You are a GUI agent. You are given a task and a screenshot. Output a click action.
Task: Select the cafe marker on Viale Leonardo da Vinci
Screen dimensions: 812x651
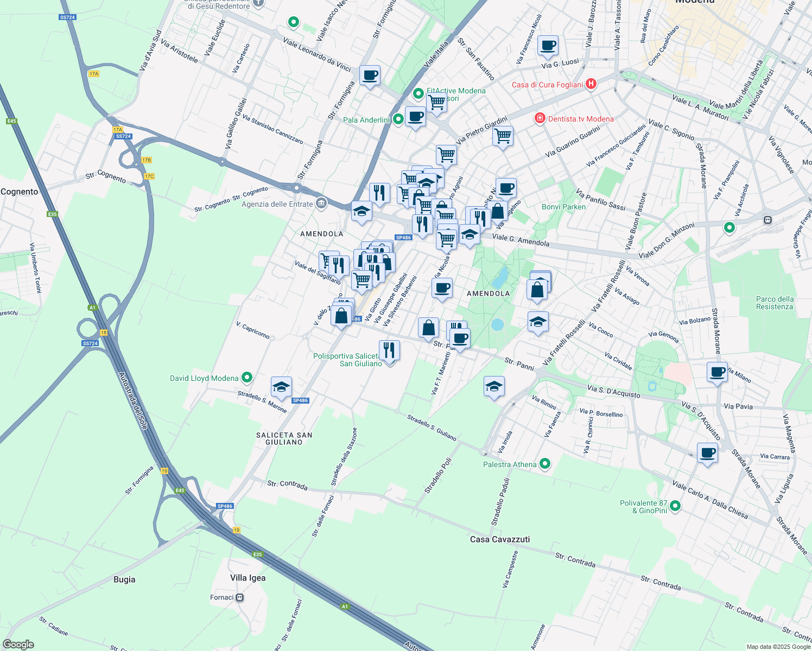tap(370, 76)
